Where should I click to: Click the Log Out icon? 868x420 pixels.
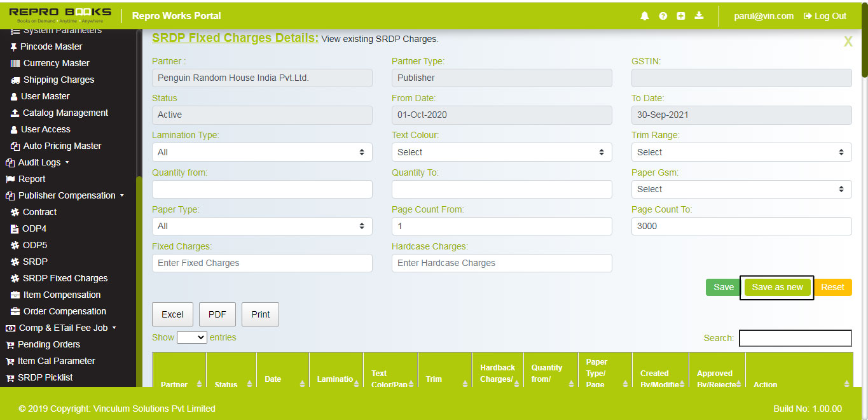pyautogui.click(x=808, y=16)
